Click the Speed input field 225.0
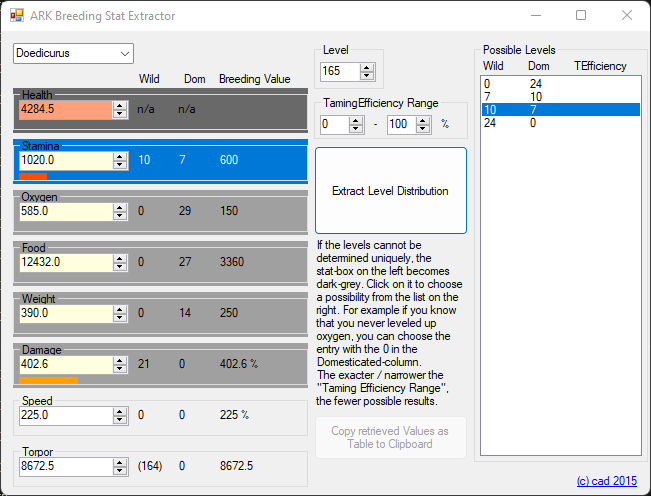 (x=66, y=416)
